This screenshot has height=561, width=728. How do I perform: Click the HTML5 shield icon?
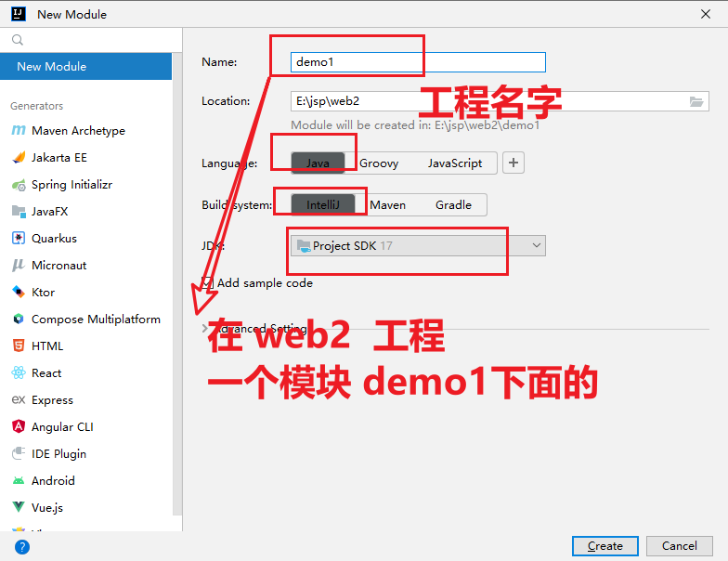pyautogui.click(x=19, y=346)
